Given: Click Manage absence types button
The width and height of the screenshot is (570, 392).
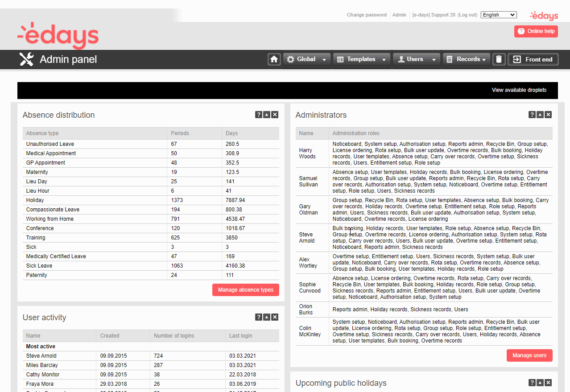Looking at the screenshot, I should pos(246,290).
